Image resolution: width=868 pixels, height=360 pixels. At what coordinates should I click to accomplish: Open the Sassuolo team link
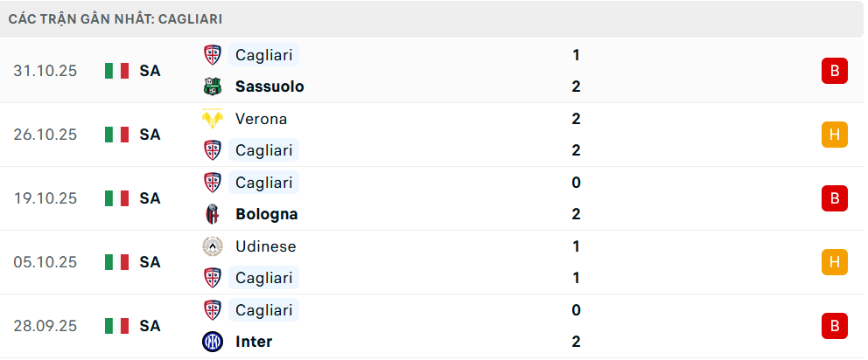coord(269,87)
